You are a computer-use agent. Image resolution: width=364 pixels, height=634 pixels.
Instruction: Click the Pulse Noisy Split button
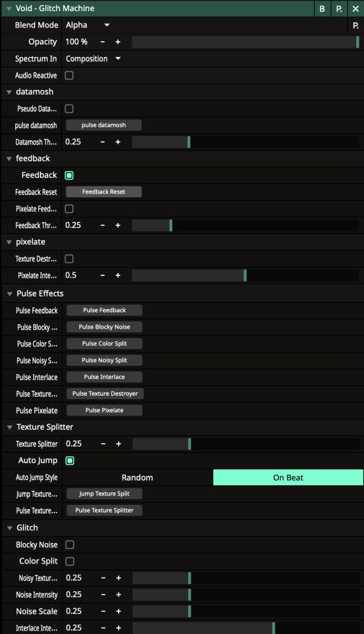pyautogui.click(x=105, y=360)
